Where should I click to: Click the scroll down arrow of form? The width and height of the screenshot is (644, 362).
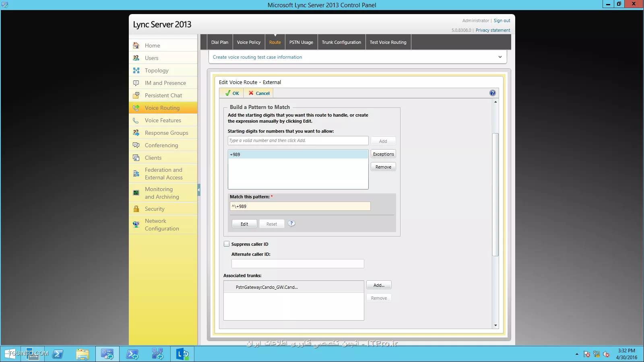coord(495,325)
